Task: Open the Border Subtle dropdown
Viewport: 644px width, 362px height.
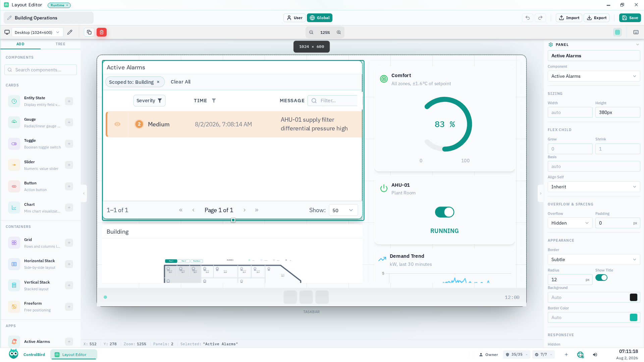Action: coord(594,259)
